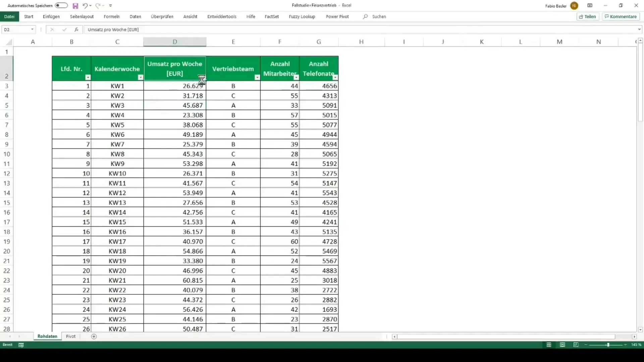
Task: Switch to the Pivot sheet tab
Action: [x=71, y=336]
